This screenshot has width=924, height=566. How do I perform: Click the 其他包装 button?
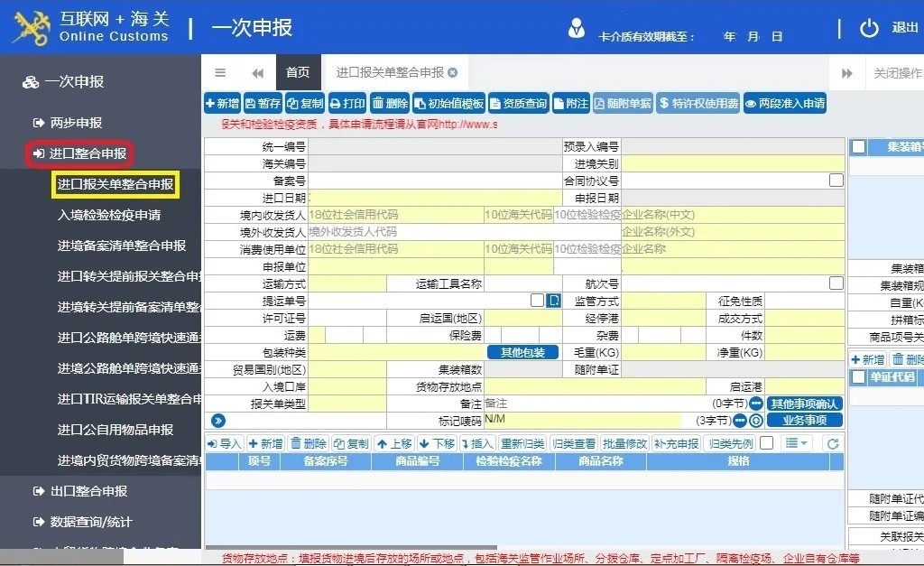pyautogui.click(x=522, y=352)
